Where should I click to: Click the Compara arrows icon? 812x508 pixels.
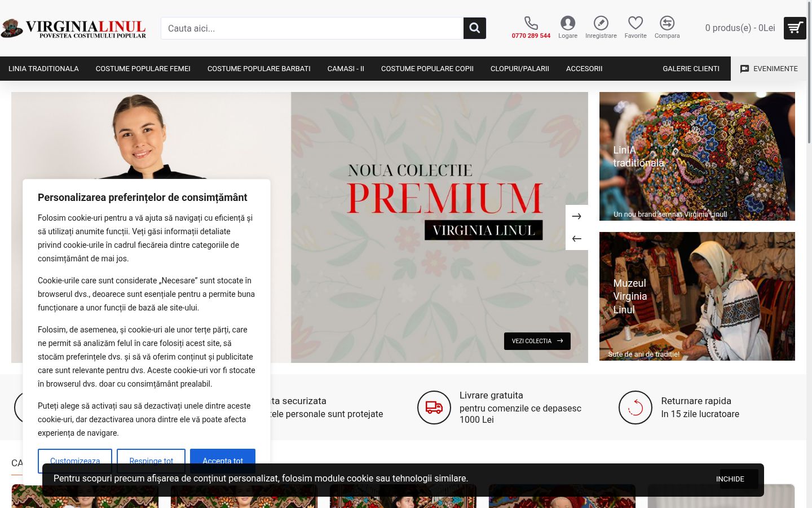point(667,23)
